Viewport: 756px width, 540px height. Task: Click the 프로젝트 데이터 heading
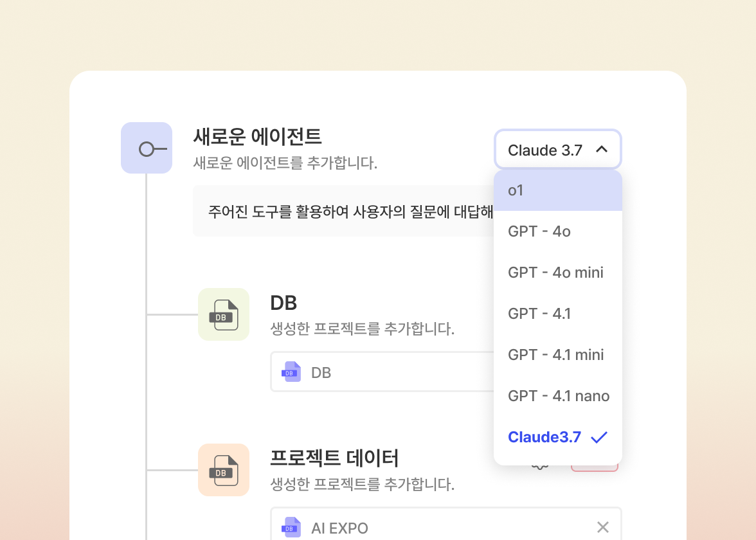(334, 458)
